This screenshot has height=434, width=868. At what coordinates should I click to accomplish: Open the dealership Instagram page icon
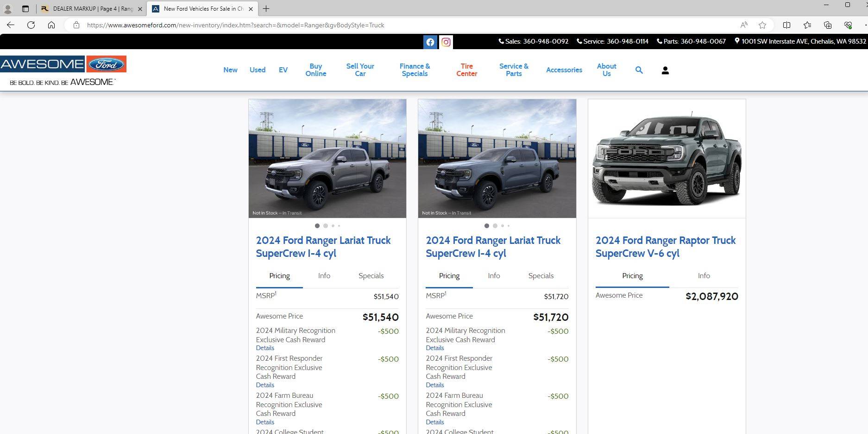pos(446,42)
